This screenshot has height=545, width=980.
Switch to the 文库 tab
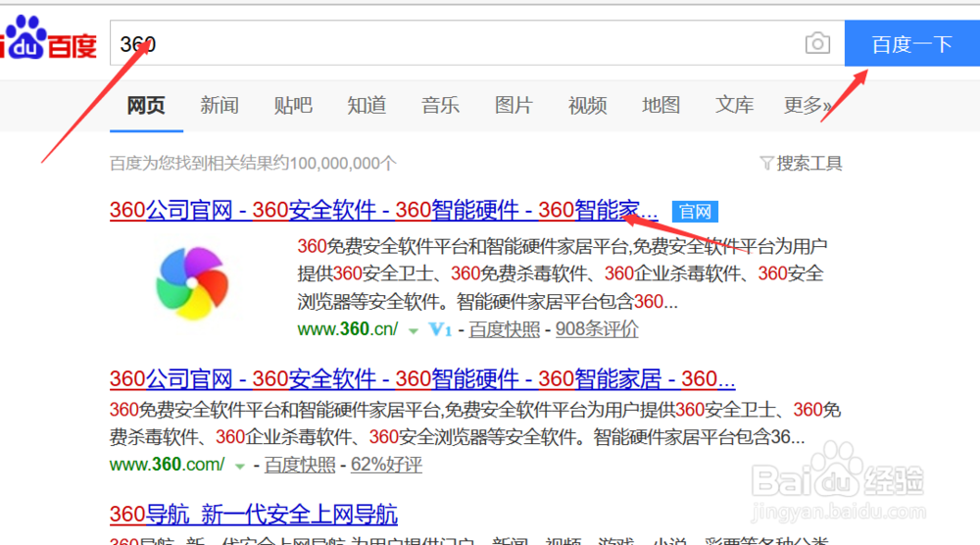734,105
